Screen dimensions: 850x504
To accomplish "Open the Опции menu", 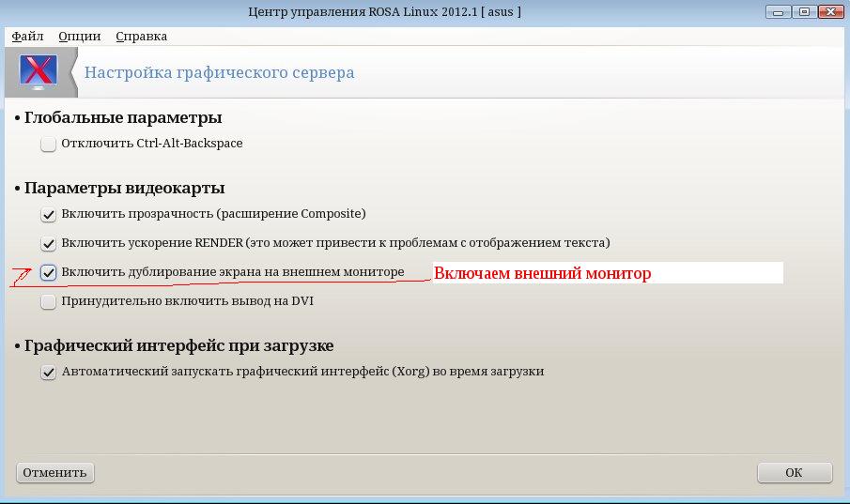I will click(80, 37).
